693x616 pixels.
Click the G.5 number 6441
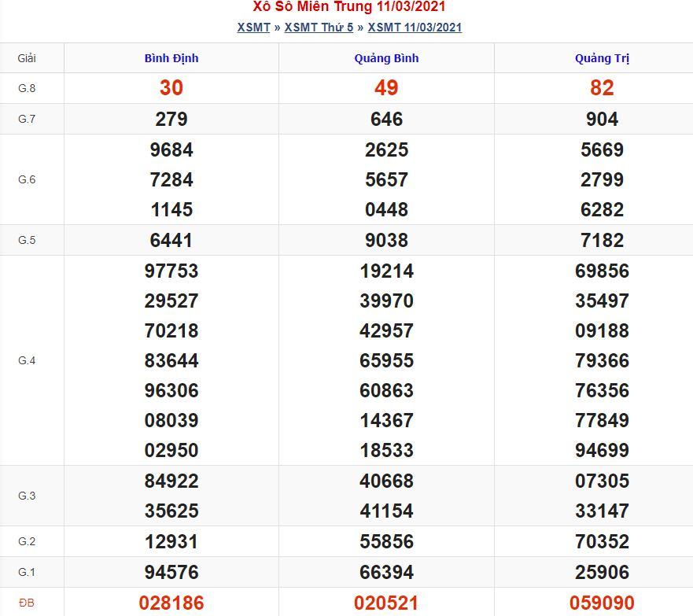[x=171, y=240]
